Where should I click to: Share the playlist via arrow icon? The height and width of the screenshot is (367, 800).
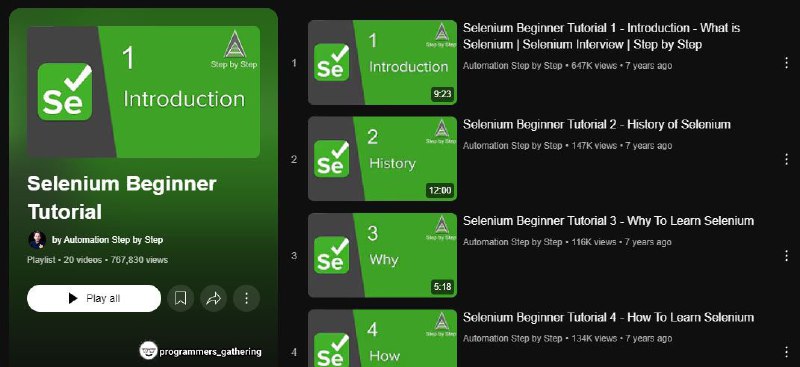tap(213, 298)
